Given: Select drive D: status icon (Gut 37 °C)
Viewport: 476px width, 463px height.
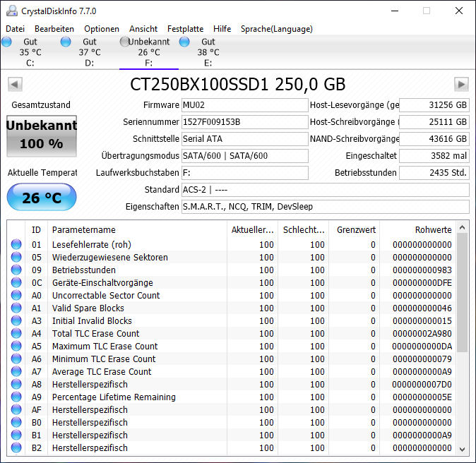Looking at the screenshot, I should (66, 42).
